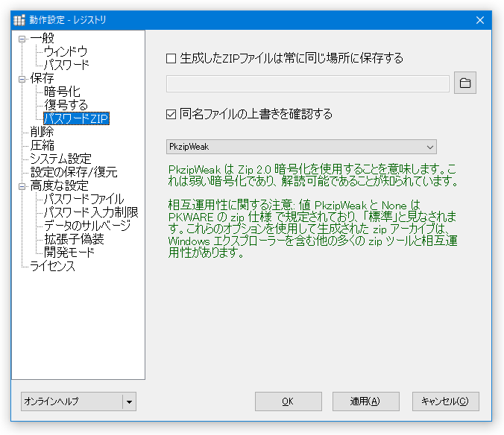Screen dimensions: 504x435
Task: Click the キャンセル(C) button
Action: pos(446,401)
